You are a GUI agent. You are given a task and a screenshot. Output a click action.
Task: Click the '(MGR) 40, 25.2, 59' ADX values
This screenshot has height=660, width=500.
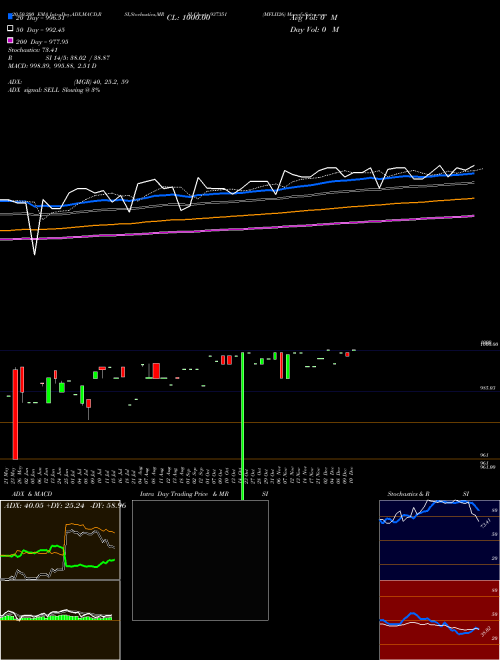(101, 82)
